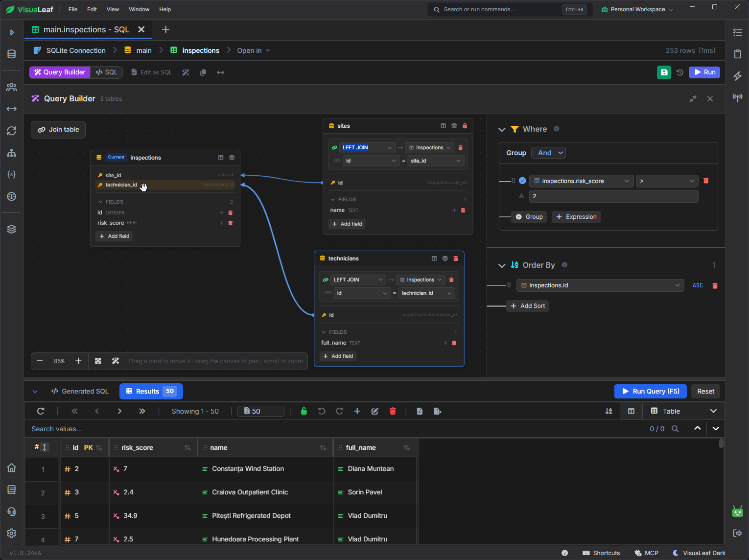
Task: Open the Table view mode dropdown
Action: (683, 411)
